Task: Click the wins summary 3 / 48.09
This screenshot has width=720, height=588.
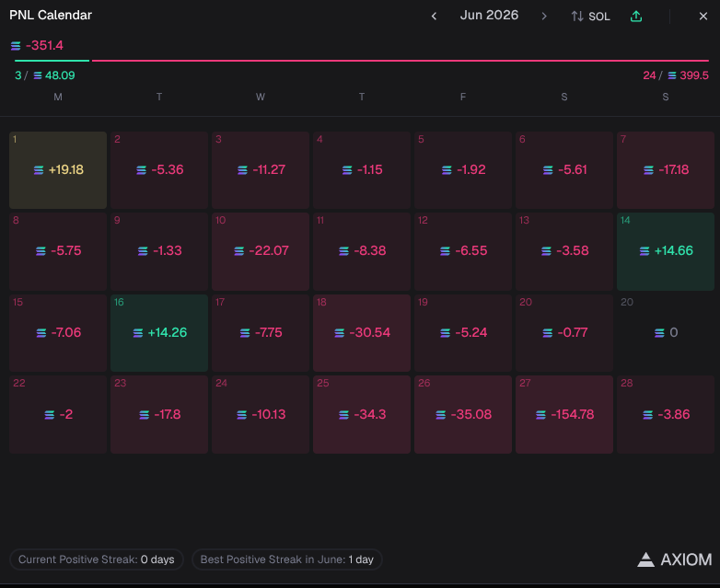Action: coord(44,75)
